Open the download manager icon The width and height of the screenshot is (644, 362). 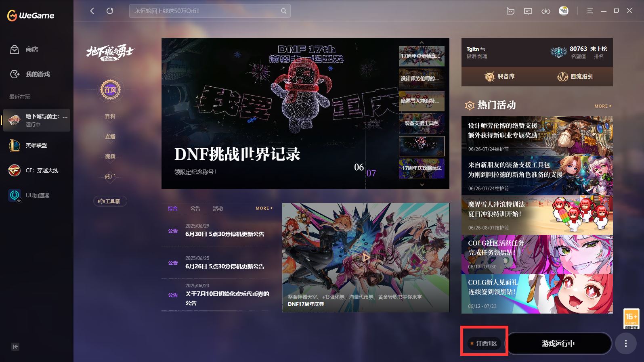coord(545,11)
